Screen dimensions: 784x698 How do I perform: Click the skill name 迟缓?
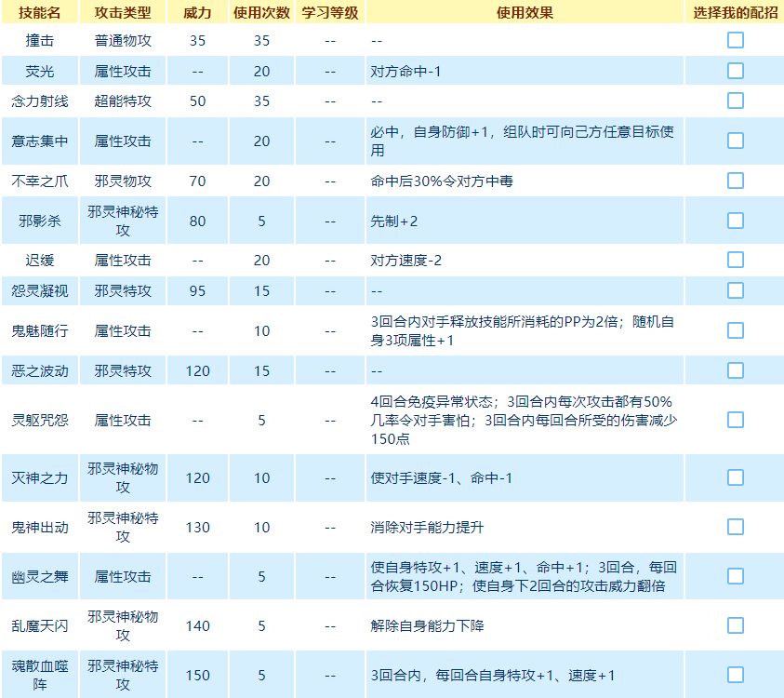pos(39,261)
